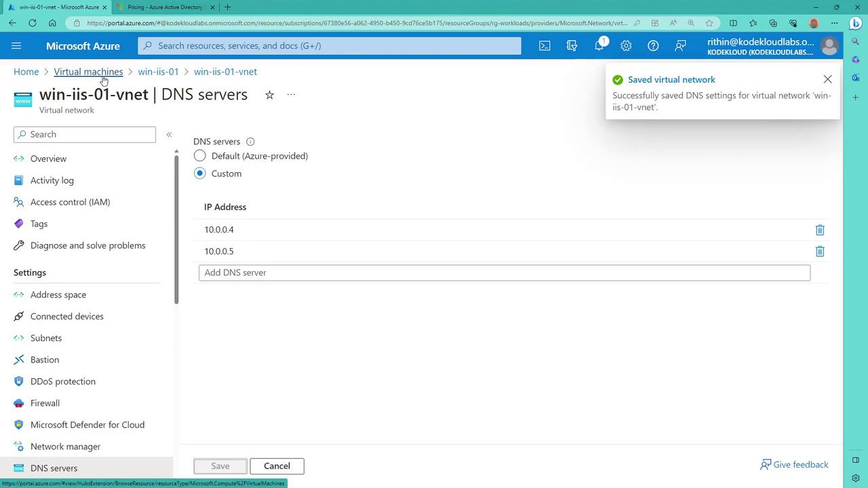Open a new browser tab
Screen dimensions: 868x488
coord(227,7)
